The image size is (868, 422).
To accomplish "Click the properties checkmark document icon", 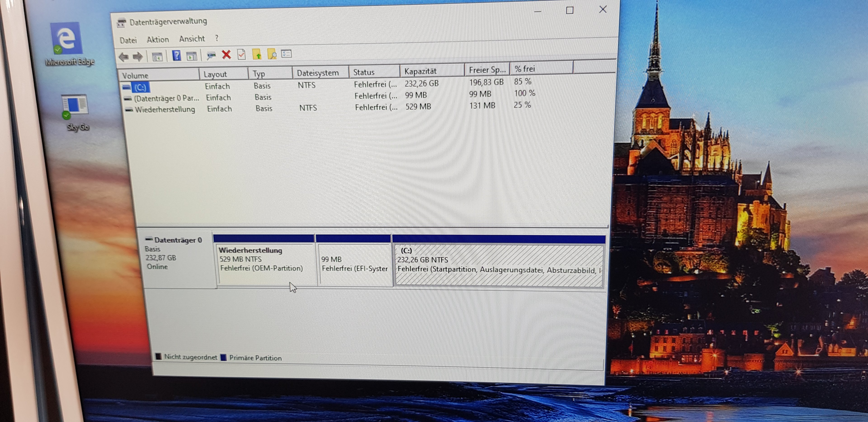I will pyautogui.click(x=241, y=54).
